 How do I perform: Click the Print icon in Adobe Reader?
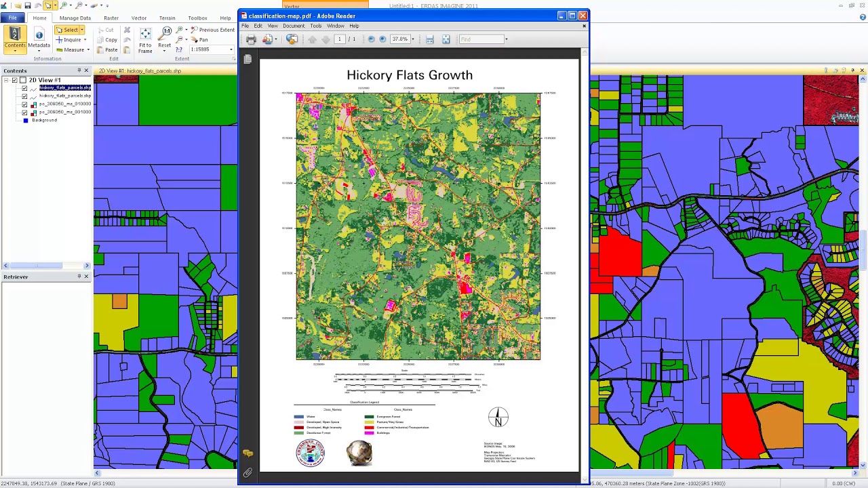point(251,39)
